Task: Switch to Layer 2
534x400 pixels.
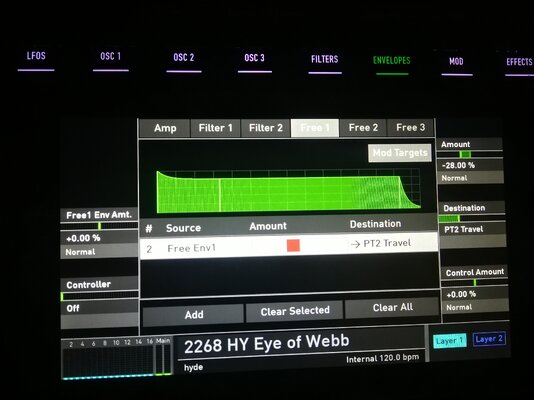Action: click(489, 339)
